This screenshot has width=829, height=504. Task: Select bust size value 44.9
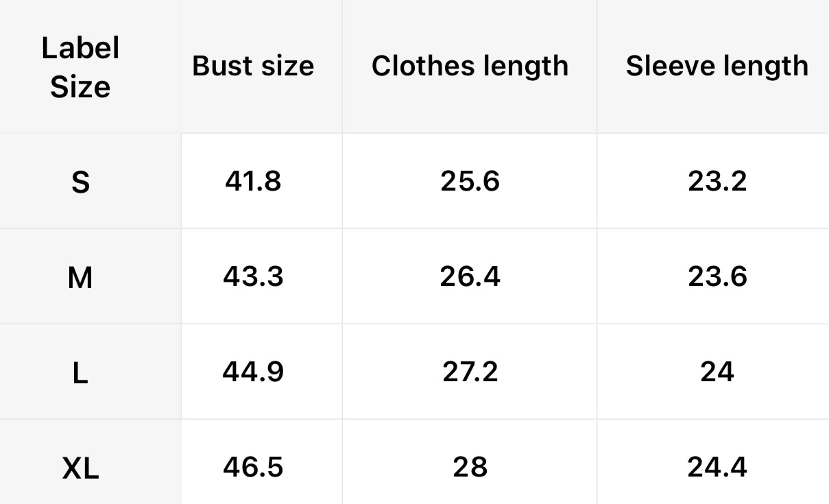(x=253, y=372)
